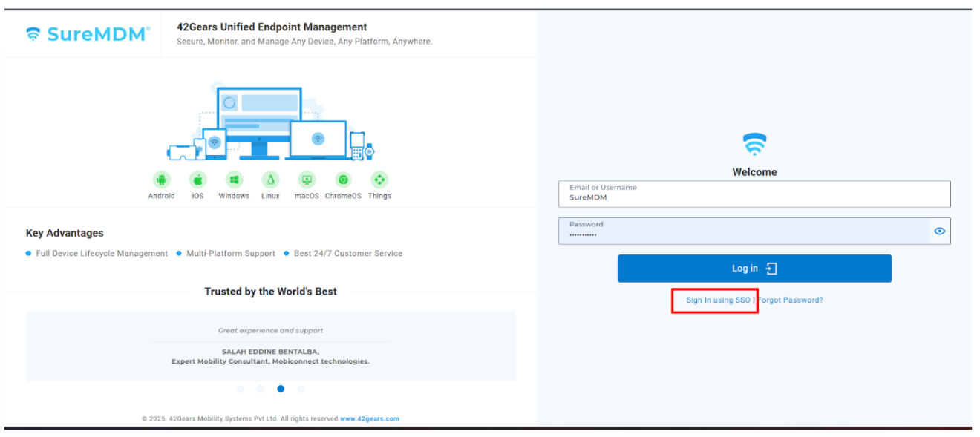The width and height of the screenshot is (980, 437).
Task: Click the iOS apple icon
Action: 197,180
